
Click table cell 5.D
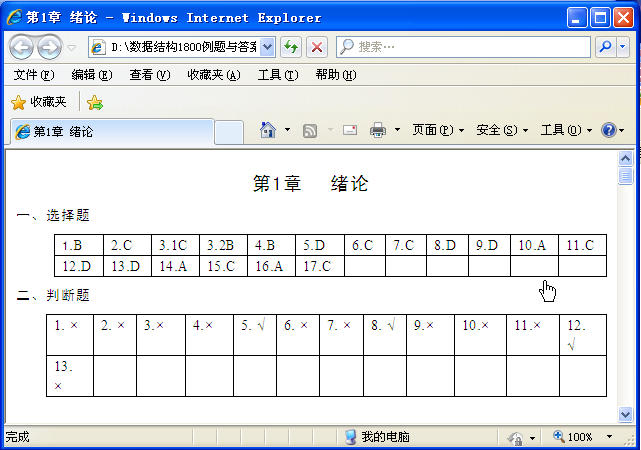pyautogui.click(x=320, y=245)
